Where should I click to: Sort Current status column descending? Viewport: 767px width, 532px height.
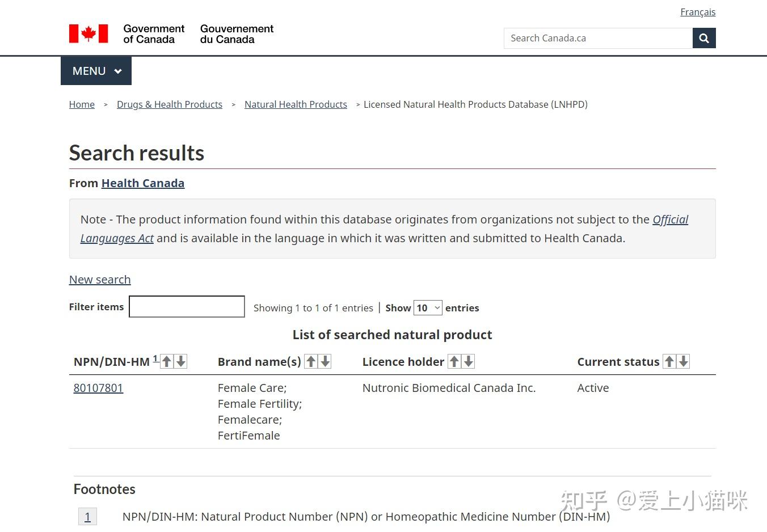point(684,361)
